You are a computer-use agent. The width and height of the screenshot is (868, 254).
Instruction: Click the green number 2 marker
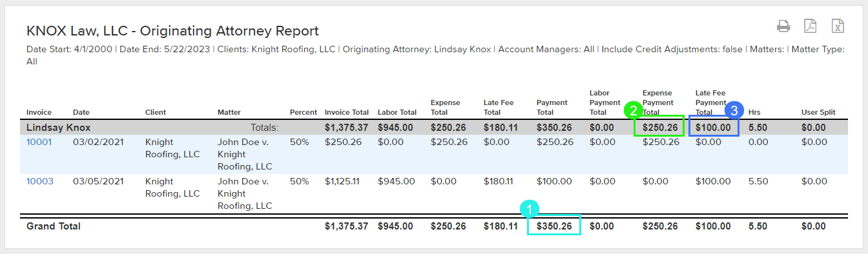click(x=633, y=110)
